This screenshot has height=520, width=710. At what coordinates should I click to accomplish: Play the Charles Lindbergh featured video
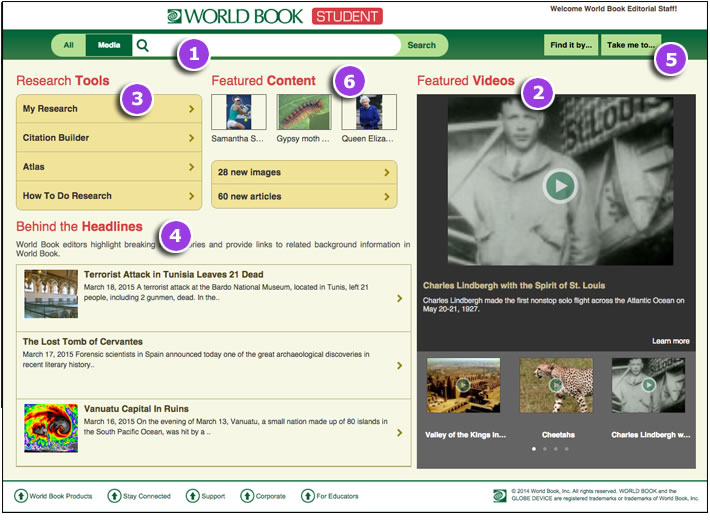coord(560,186)
